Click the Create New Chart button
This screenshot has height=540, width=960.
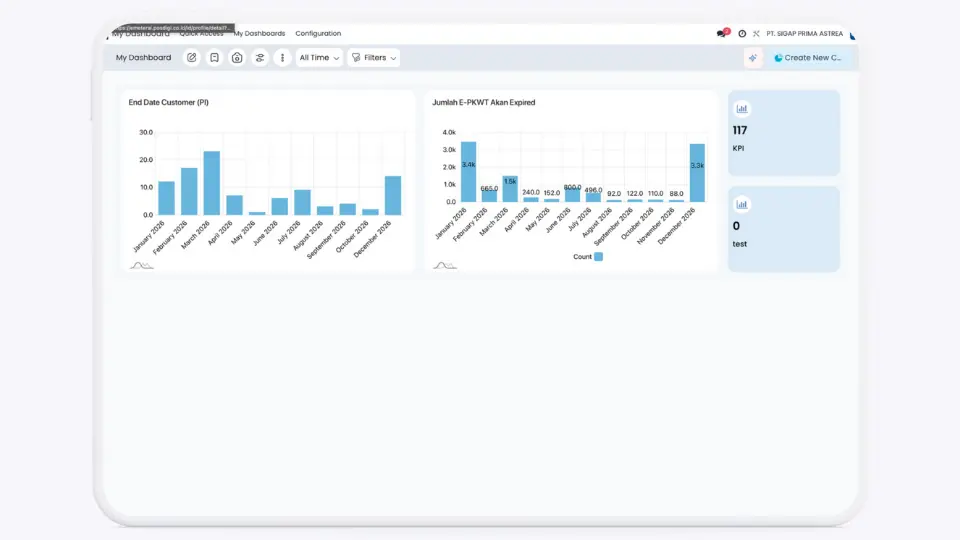[810, 58]
